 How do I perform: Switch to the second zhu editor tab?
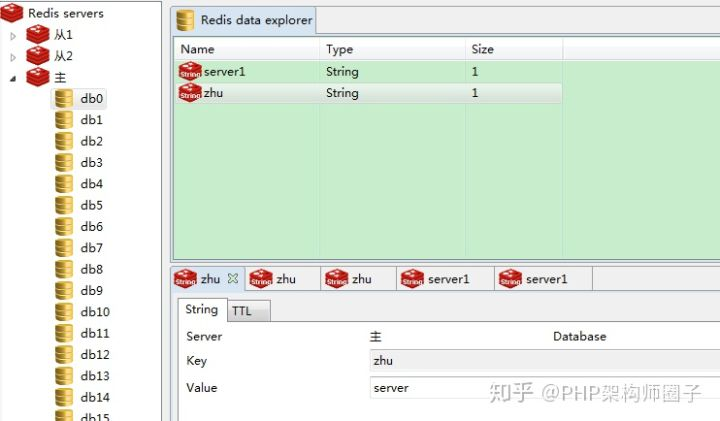click(x=283, y=279)
